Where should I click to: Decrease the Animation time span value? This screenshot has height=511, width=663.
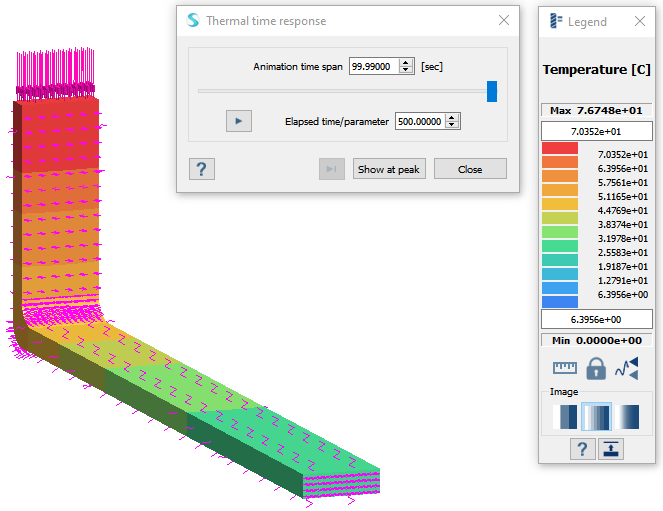click(406, 70)
